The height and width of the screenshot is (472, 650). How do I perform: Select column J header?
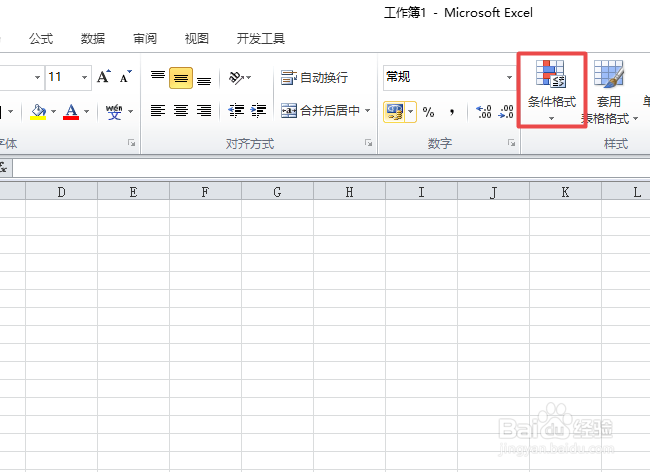click(493, 192)
